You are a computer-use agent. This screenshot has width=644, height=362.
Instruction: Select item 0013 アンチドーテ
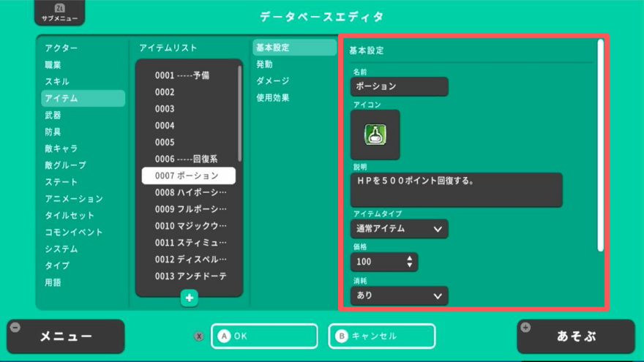click(189, 276)
